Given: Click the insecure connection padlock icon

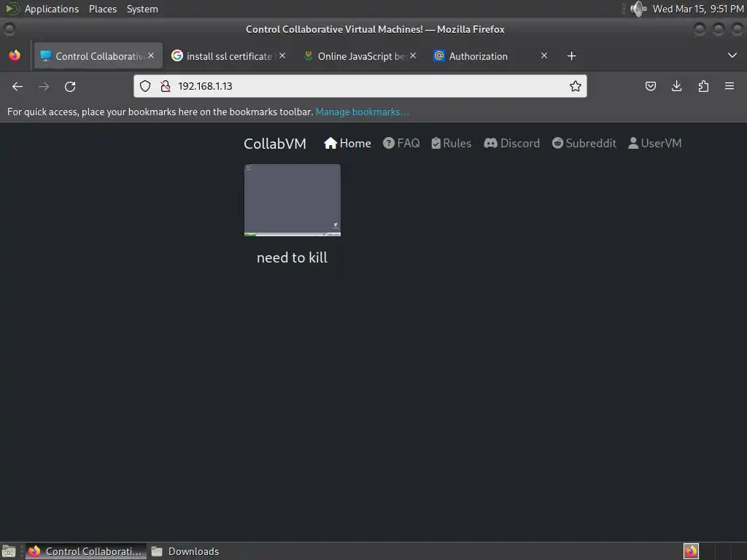Looking at the screenshot, I should [166, 86].
